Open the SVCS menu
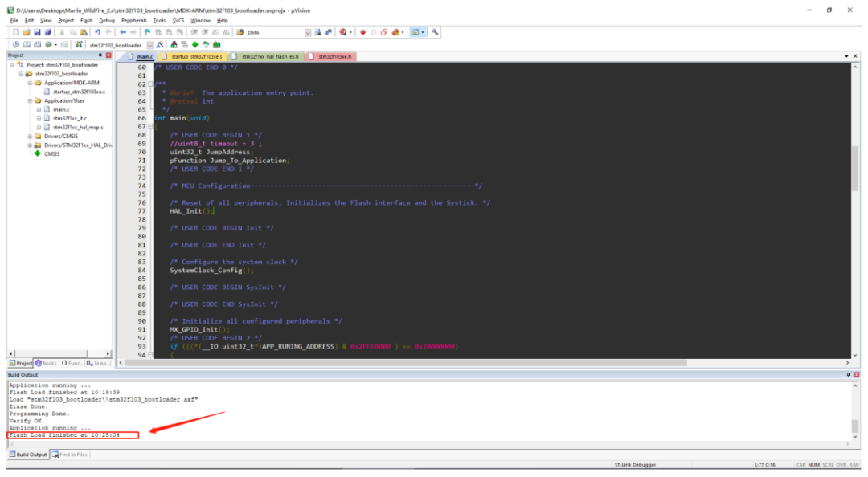 [178, 20]
